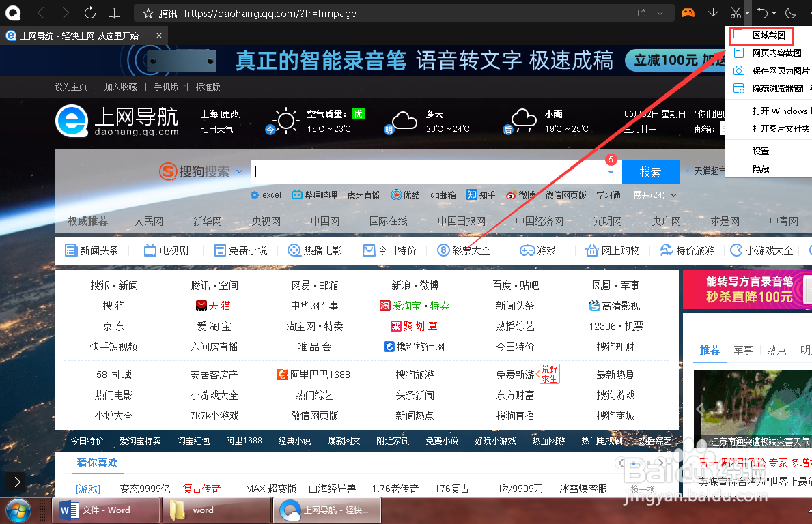This screenshot has width=812, height=524.
Task: Open the game controller icon
Action: coord(688,13)
